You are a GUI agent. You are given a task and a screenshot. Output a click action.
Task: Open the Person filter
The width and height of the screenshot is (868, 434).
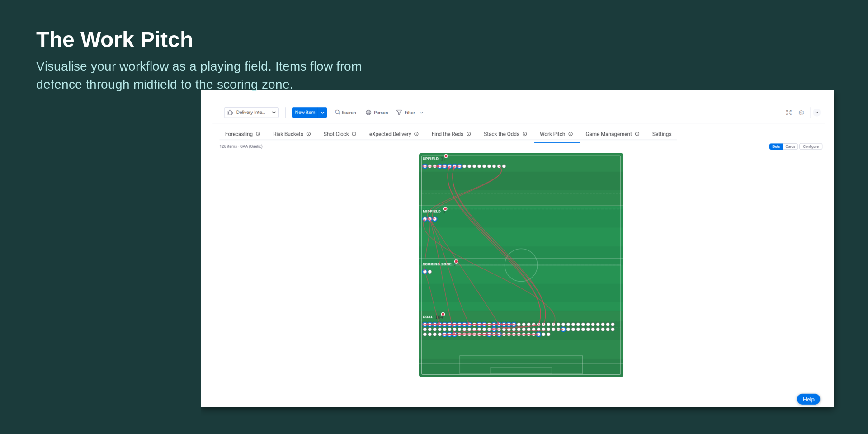(x=377, y=113)
